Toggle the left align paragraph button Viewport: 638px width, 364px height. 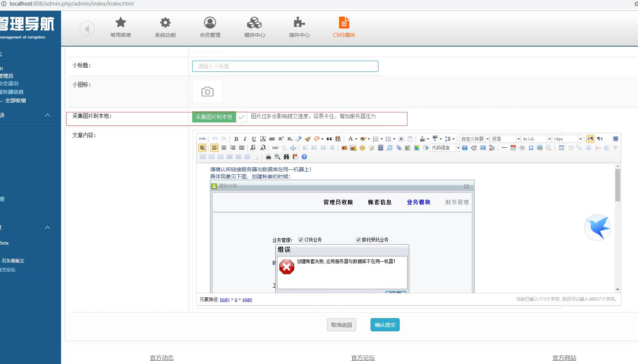[x=215, y=148]
